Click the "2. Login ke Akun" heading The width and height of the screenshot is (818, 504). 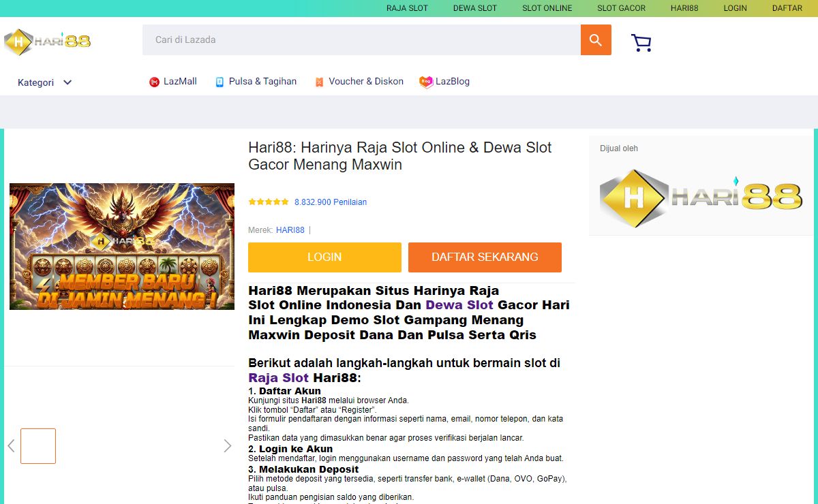[290, 449]
